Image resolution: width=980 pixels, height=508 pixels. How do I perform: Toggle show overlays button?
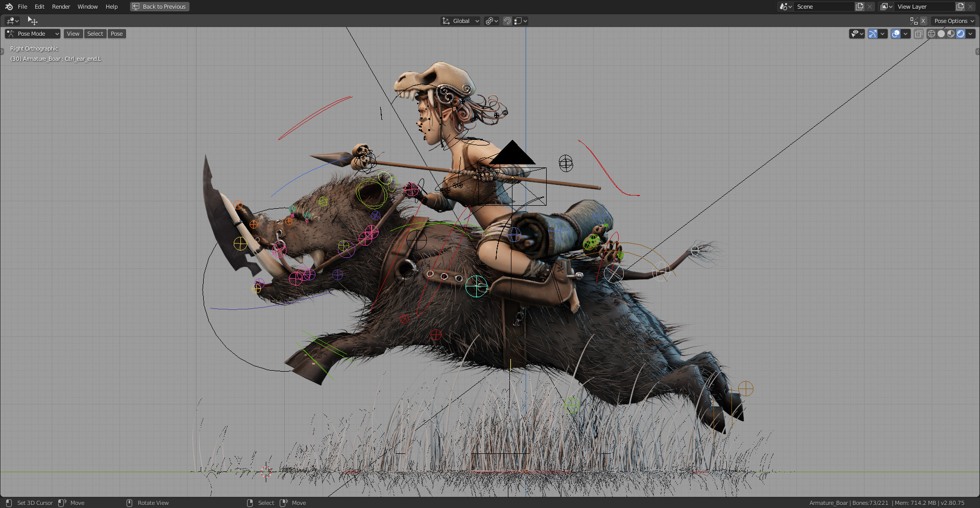click(x=896, y=34)
